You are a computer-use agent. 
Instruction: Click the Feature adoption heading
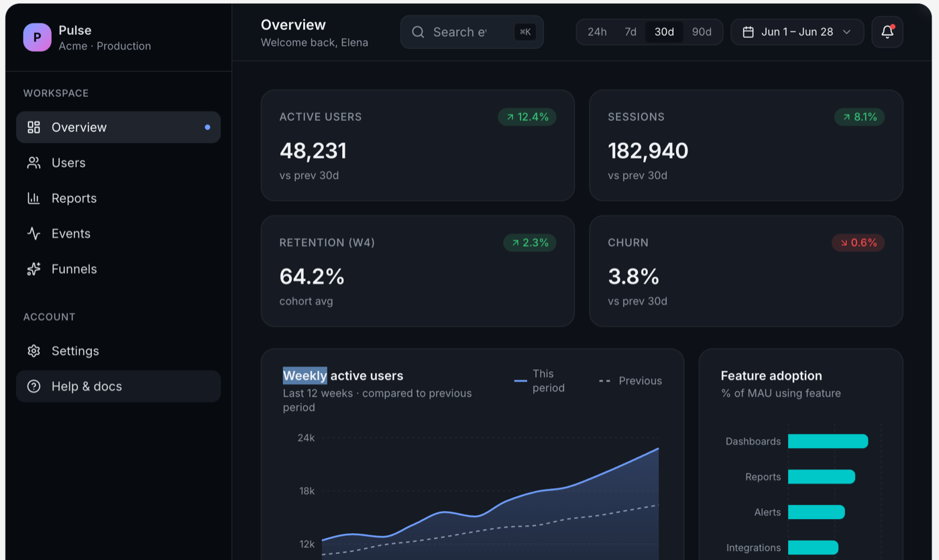771,376
